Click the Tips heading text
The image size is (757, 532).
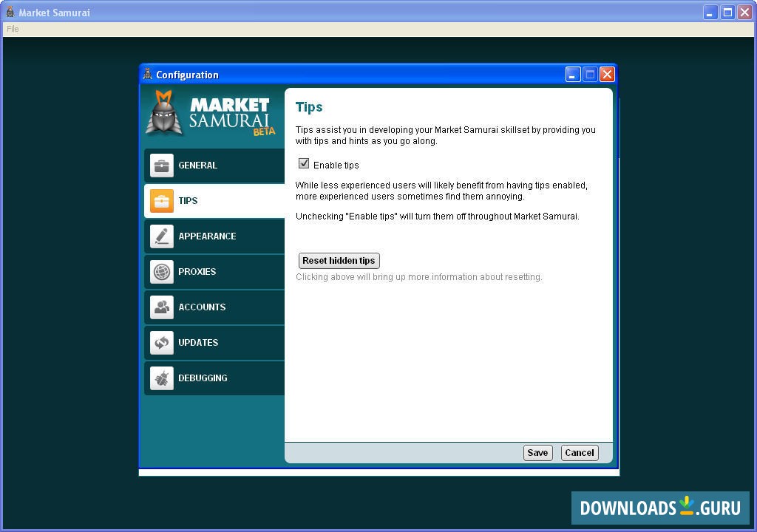pos(309,107)
